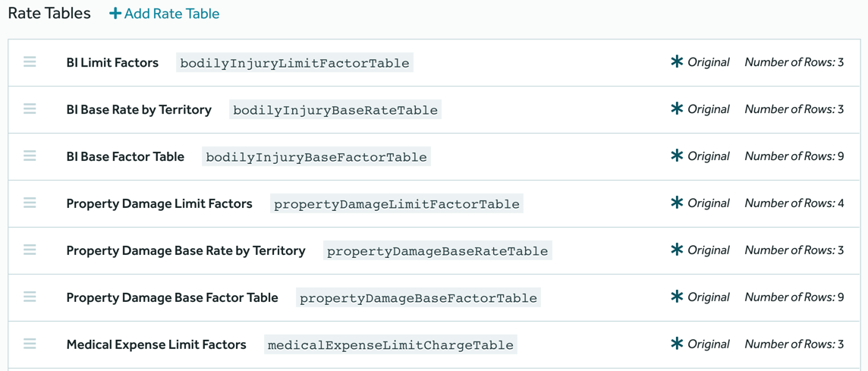Click the bodilyInjuryLimitFactorTable code label
Screen dimensions: 868x371
tap(294, 63)
